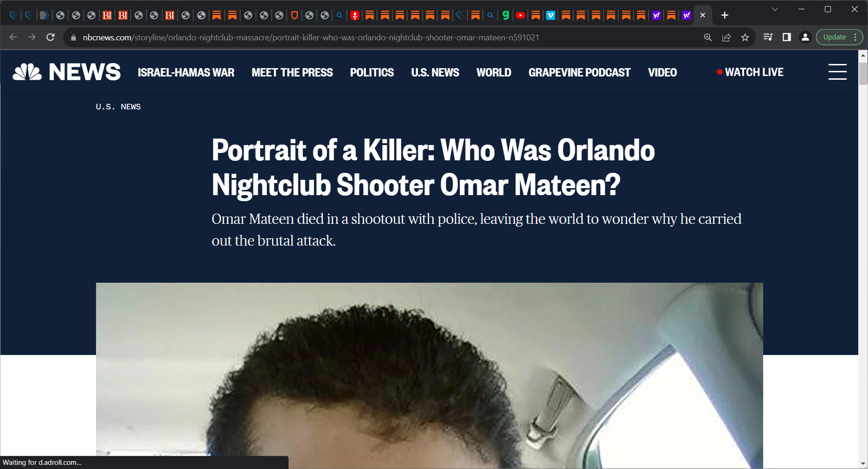The height and width of the screenshot is (469, 868).
Task: Toggle the browser side panel
Action: [x=786, y=37]
